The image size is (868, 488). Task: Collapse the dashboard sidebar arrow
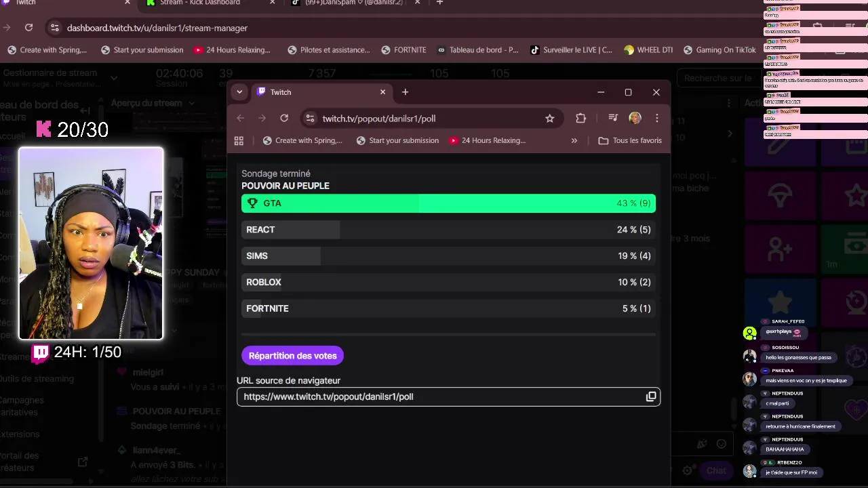(85, 110)
